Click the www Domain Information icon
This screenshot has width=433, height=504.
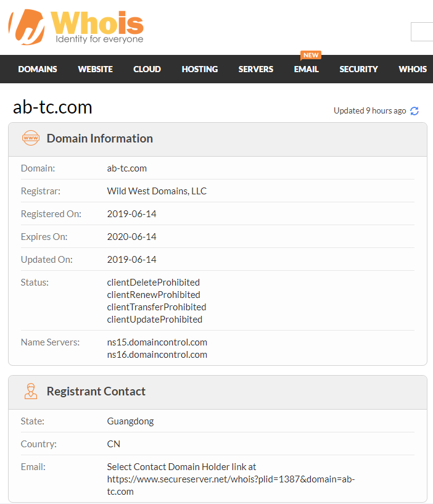tap(31, 138)
